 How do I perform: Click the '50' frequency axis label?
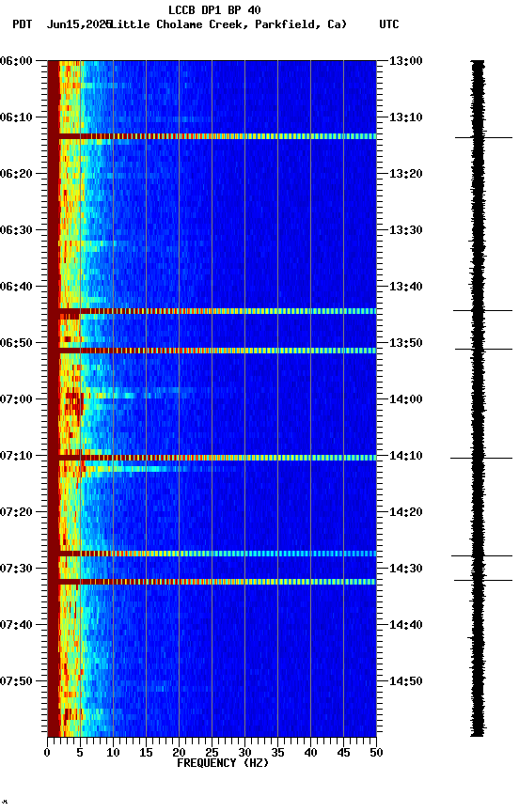(377, 754)
